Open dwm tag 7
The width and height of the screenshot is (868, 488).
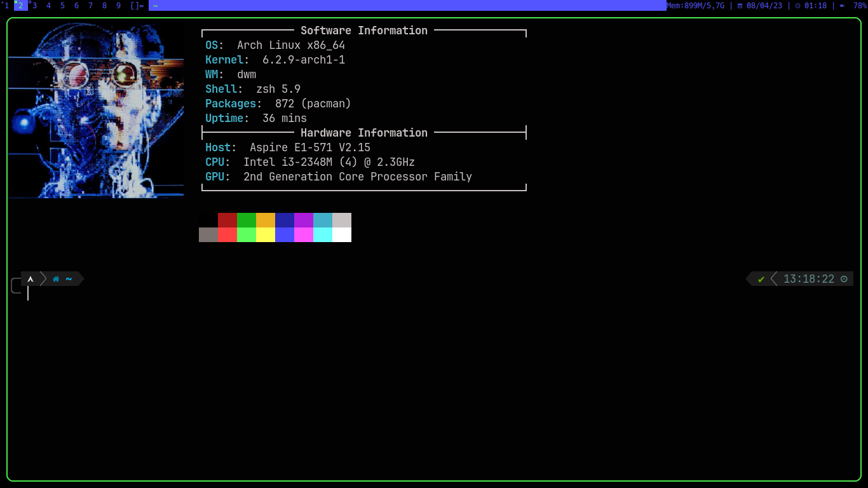(90, 6)
